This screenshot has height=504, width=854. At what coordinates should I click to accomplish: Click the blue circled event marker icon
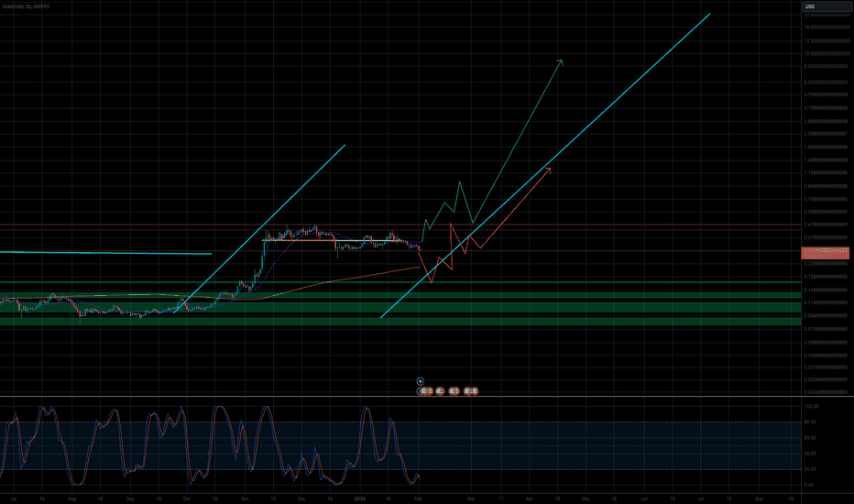click(420, 381)
